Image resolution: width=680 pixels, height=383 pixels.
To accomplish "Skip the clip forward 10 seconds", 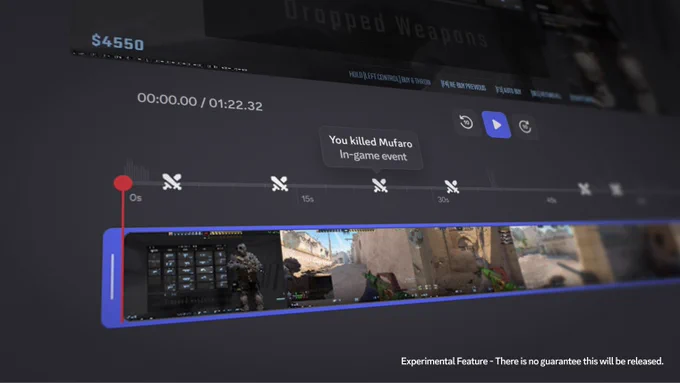I will 525,126.
